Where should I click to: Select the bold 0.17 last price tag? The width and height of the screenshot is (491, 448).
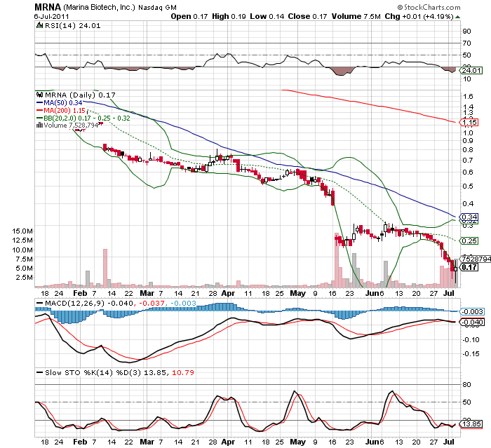469,267
